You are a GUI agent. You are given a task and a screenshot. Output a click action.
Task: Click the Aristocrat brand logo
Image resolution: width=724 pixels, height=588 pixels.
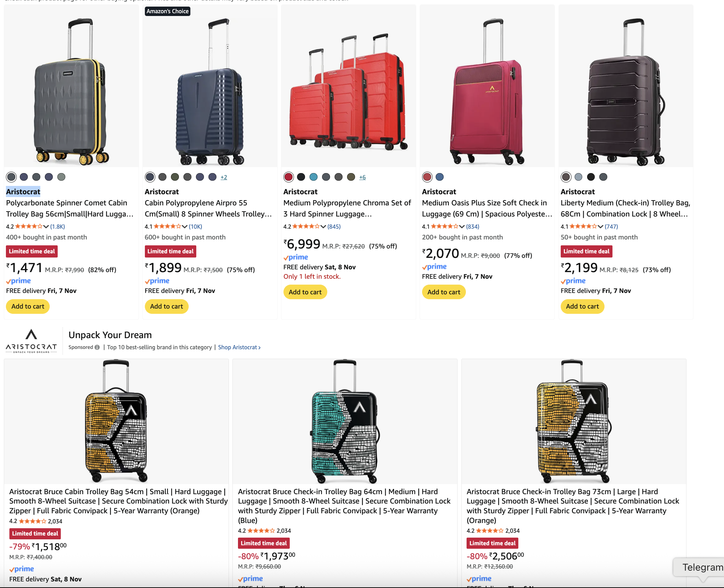(x=31, y=341)
